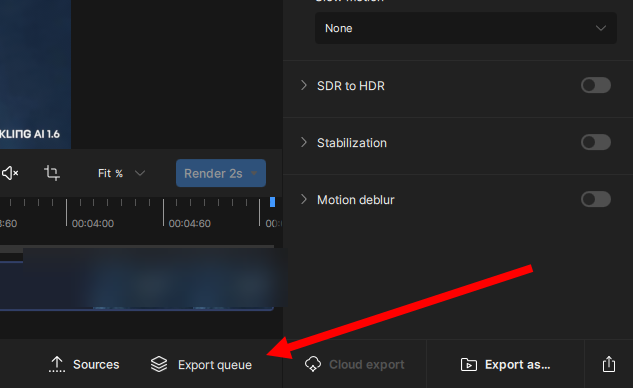
Task: Click the Export queue layers icon
Action: [159, 364]
